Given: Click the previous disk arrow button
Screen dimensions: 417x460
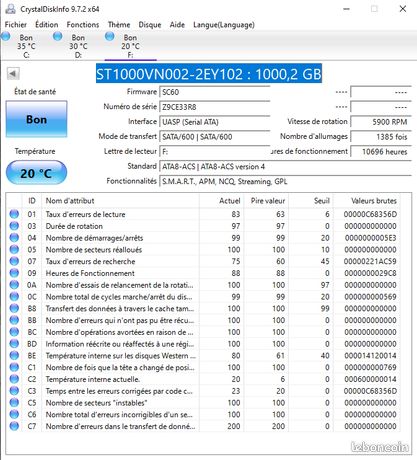Looking at the screenshot, I should pyautogui.click(x=13, y=74).
